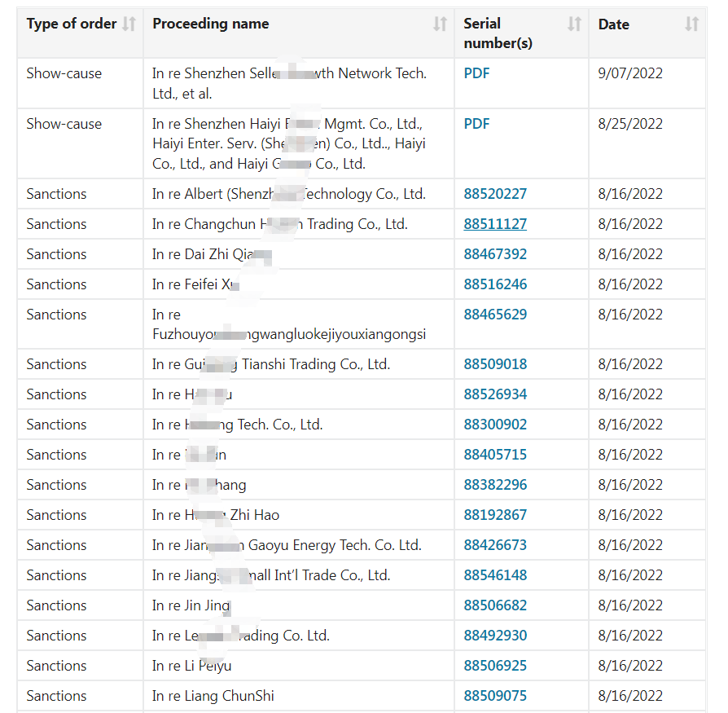
Task: Sort by Serial number(s) arrows icon
Action: [x=574, y=24]
